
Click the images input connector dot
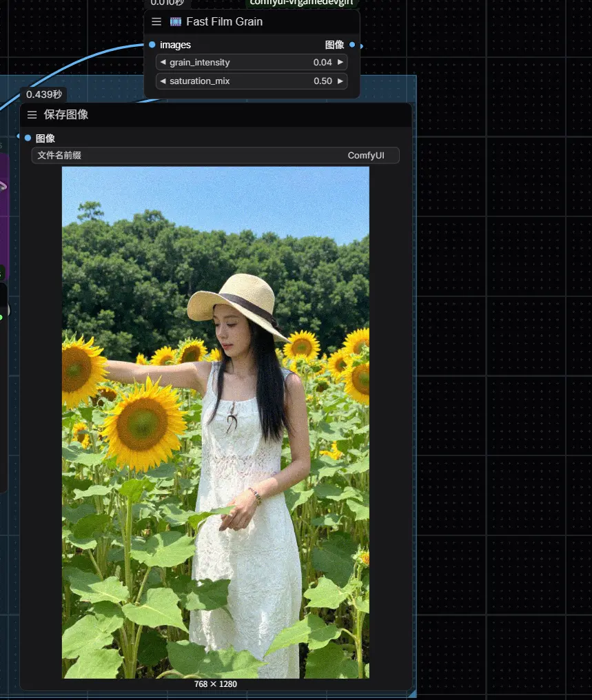click(x=152, y=45)
